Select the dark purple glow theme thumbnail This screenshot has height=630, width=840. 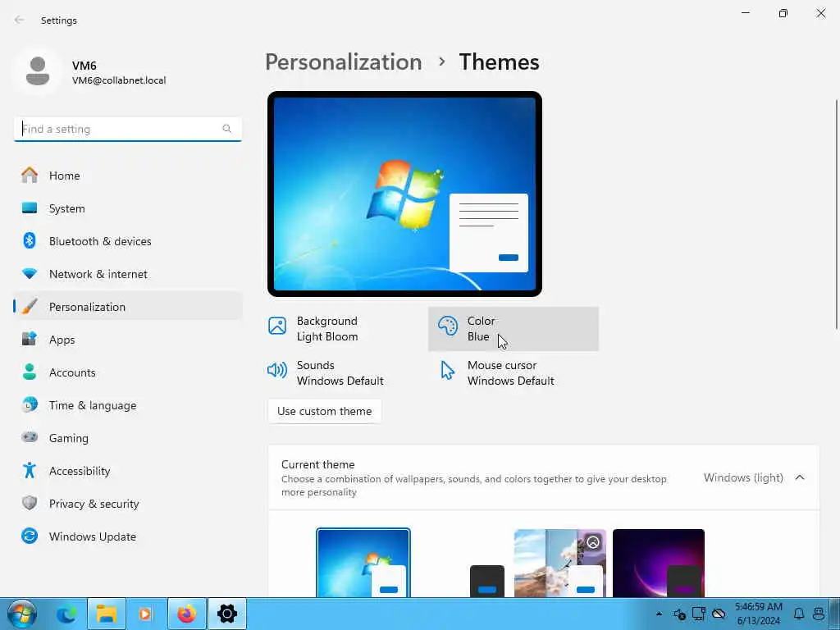coord(659,563)
